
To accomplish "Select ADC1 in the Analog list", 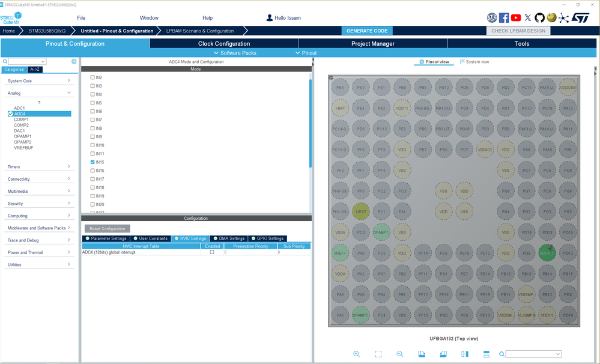I will tap(19, 108).
